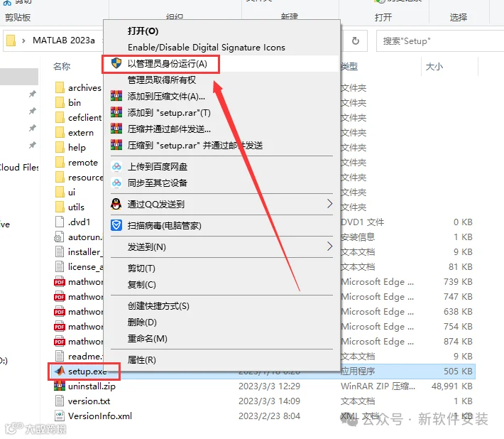This screenshot has width=504, height=439.
Task: Click the WinRAR icon beside 压缩到 "setup.rar" 并通过邮件发送
Action: click(x=116, y=145)
